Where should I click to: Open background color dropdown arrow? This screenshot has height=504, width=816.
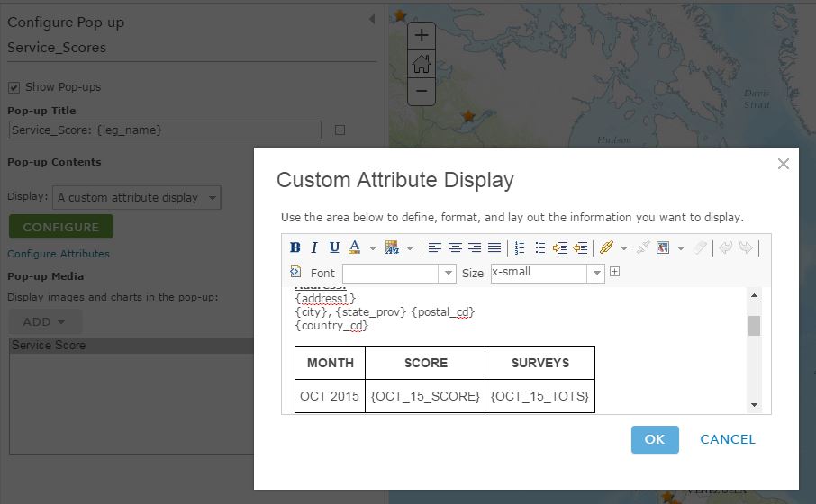pyautogui.click(x=410, y=248)
